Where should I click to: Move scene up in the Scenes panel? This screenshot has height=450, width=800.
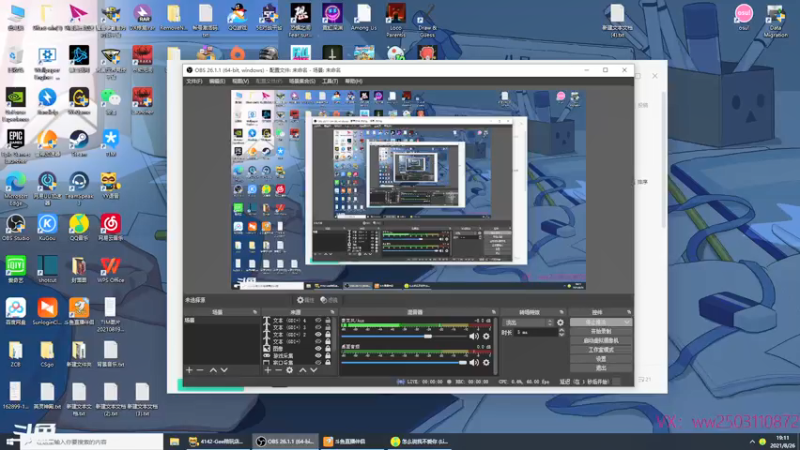tap(213, 370)
